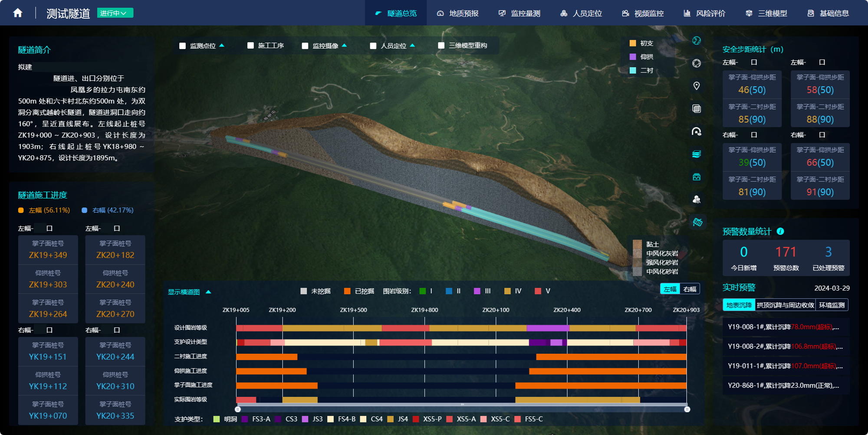Enable the 监测点位 checkbox

coord(183,46)
